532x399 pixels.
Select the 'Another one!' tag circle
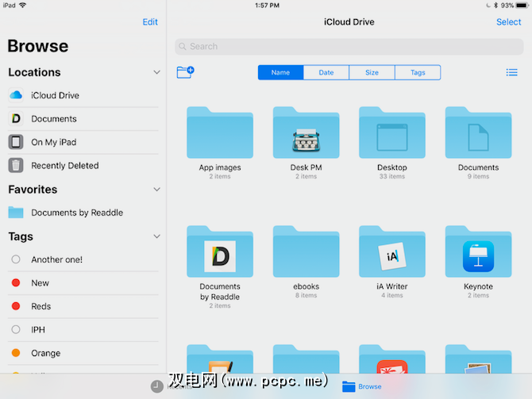[16, 259]
